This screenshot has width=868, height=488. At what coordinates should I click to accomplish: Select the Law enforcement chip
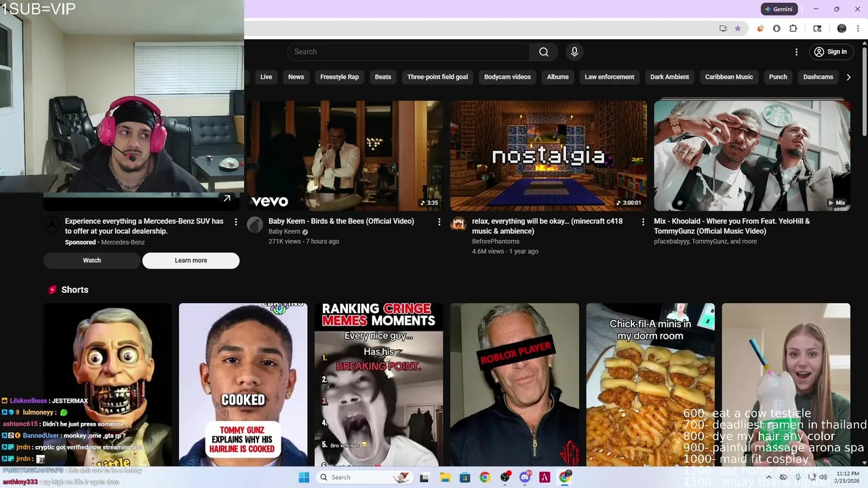click(610, 77)
